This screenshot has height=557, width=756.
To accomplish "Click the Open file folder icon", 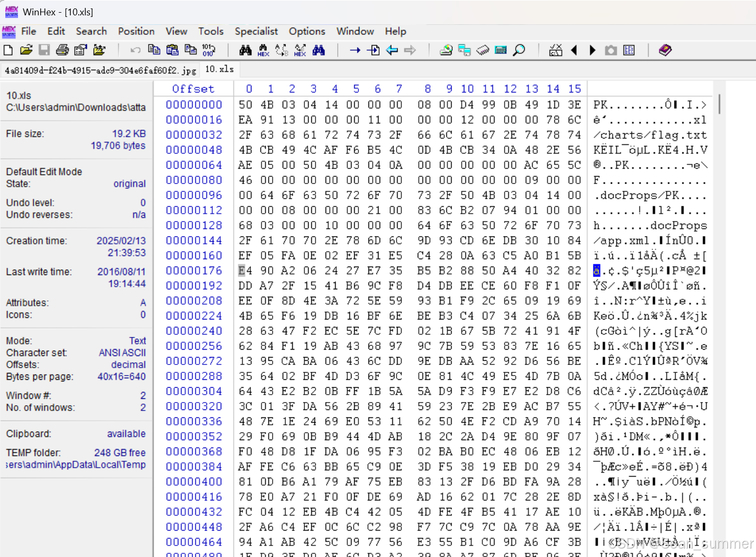I will click(26, 50).
